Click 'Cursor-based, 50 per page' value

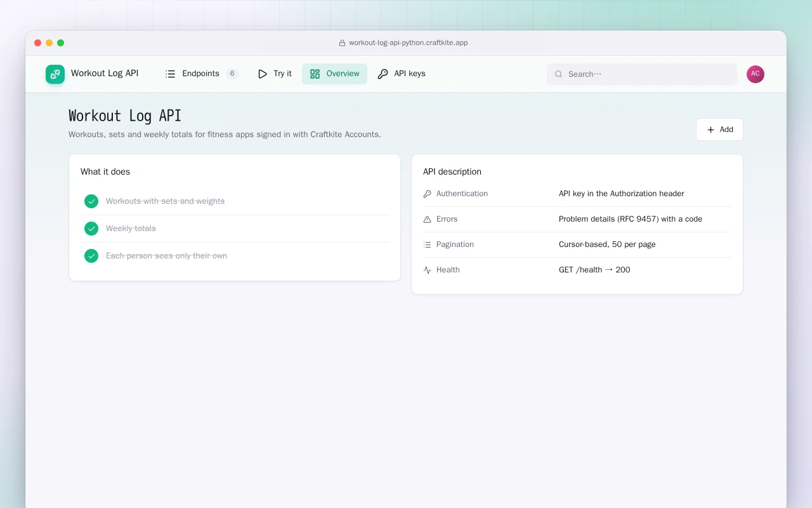click(607, 244)
